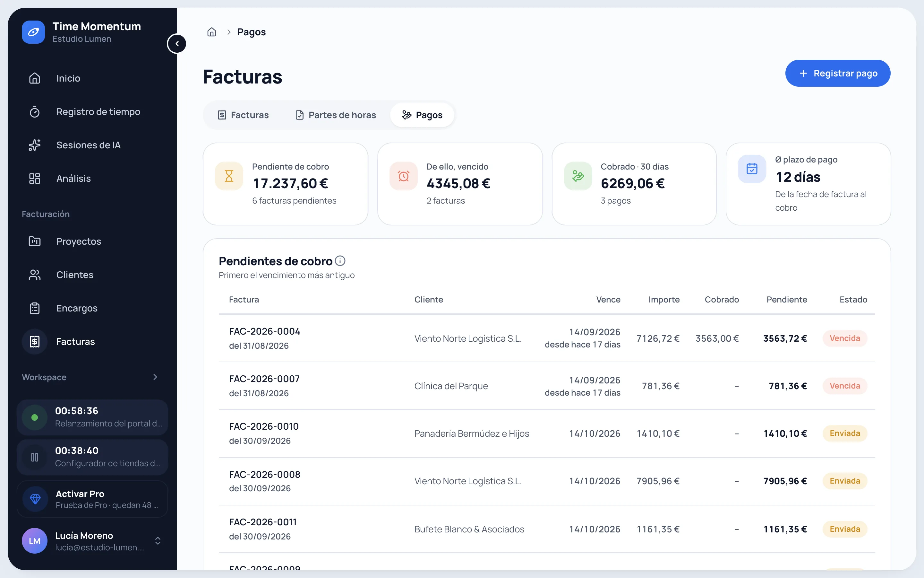
Task: Click the Encargos clipboard icon
Action: [x=34, y=308]
